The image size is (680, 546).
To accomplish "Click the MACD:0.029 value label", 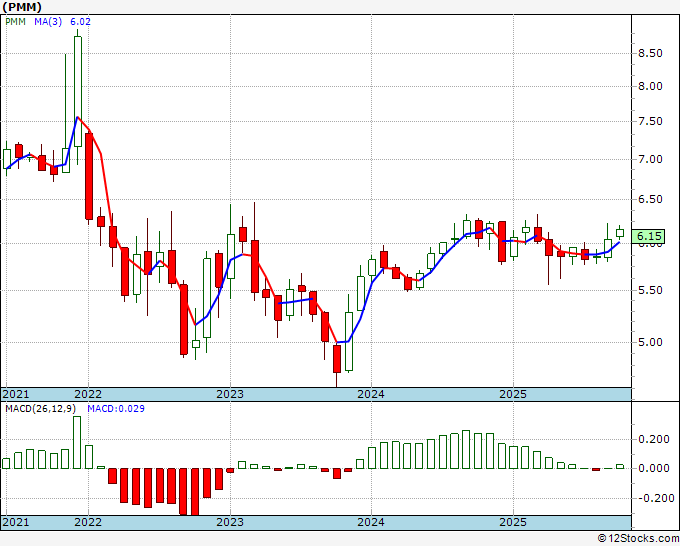I will (x=116, y=409).
